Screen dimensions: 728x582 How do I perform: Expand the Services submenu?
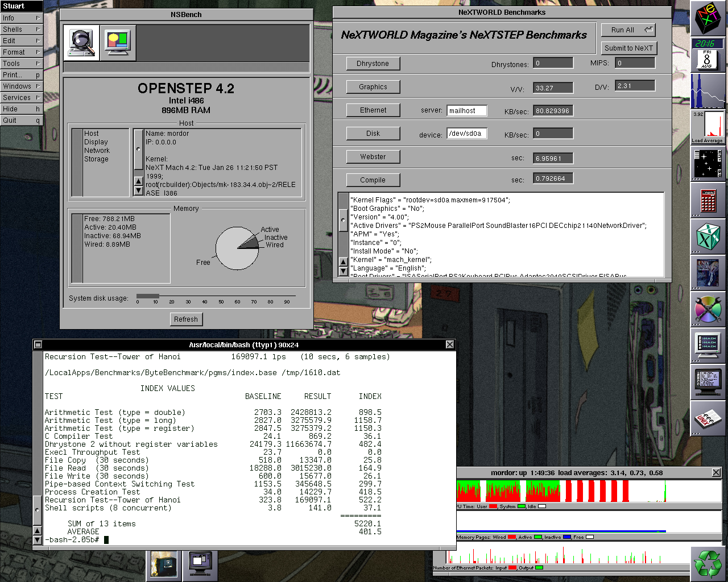(22, 98)
